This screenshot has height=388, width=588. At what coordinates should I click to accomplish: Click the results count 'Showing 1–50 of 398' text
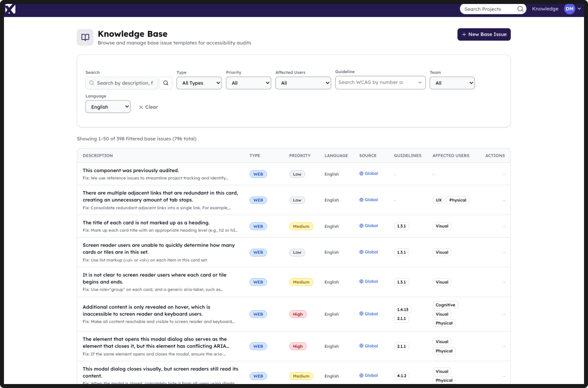point(137,139)
